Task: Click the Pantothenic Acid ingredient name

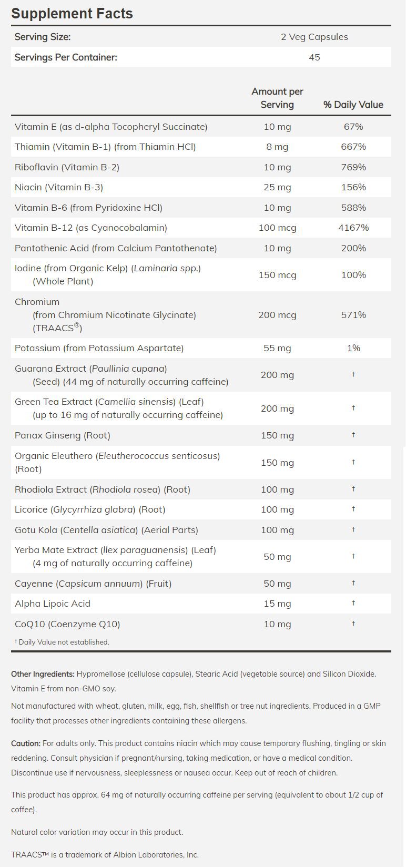Action: (x=116, y=248)
